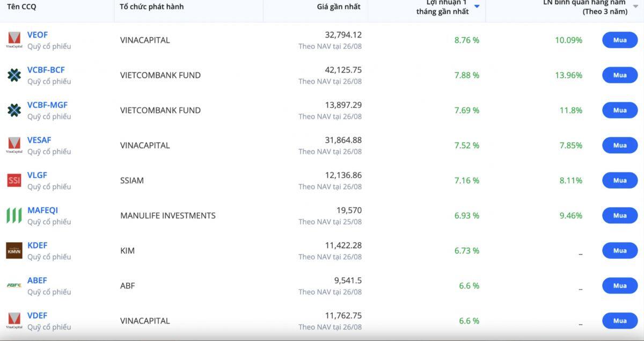644x341 pixels.
Task: Click the 8.76 % monthly return value
Action: tap(467, 40)
